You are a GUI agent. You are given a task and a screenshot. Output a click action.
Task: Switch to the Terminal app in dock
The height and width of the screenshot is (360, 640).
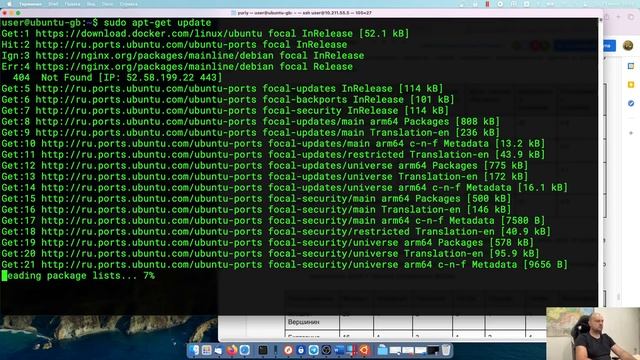[x=263, y=350]
